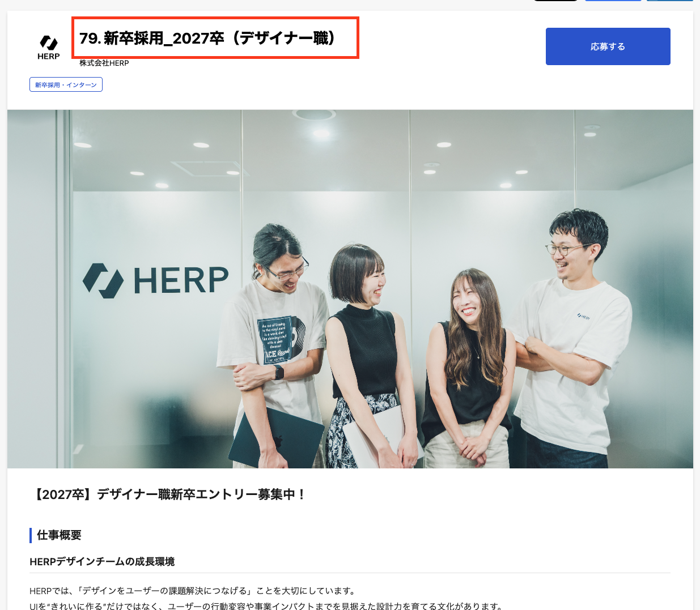This screenshot has width=700, height=610.
Task: Click the HERP company logo icon
Action: click(49, 48)
